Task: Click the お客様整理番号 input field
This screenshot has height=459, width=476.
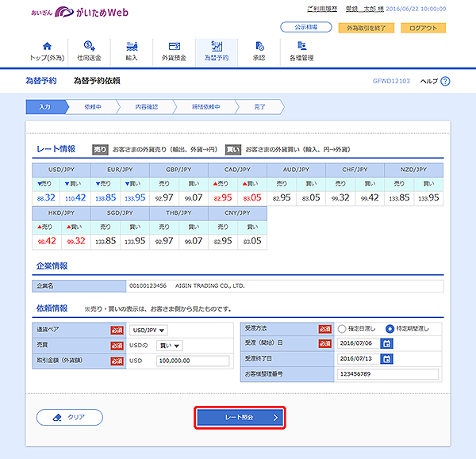Action: tap(388, 374)
